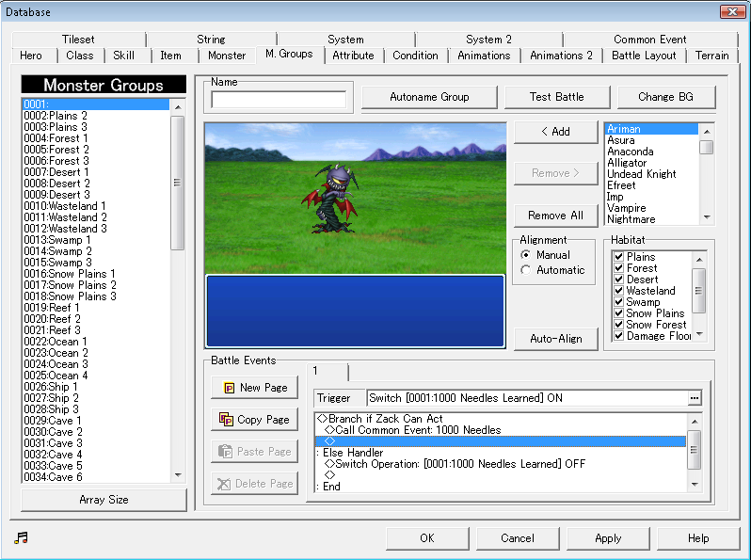
Task: Uncheck the Plains habitat checkbox
Action: (x=618, y=257)
